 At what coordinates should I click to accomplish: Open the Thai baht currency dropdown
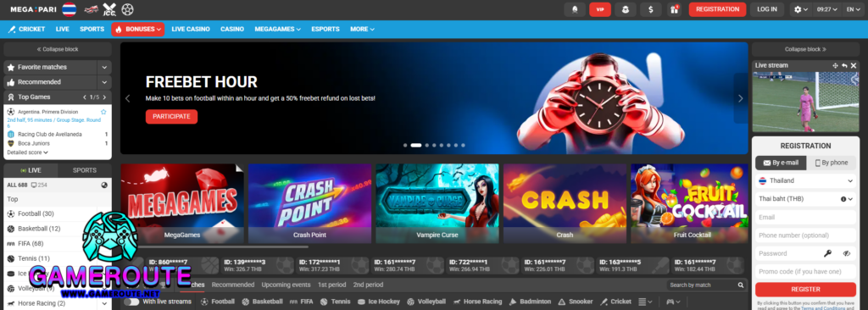805,199
